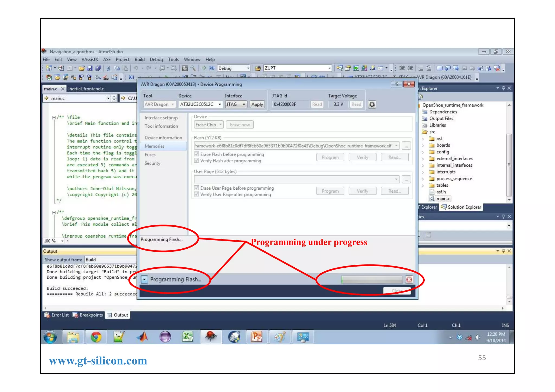Image resolution: width=555 pixels, height=392 pixels.
Task: Select Fuses in the Device Programming sidebar
Action: pyautogui.click(x=150, y=155)
